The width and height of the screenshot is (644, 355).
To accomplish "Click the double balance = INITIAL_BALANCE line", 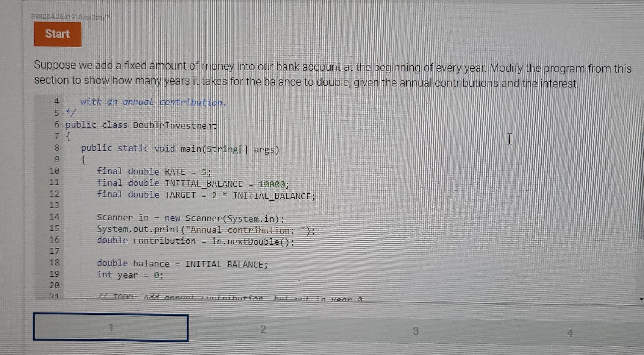I will click(182, 264).
